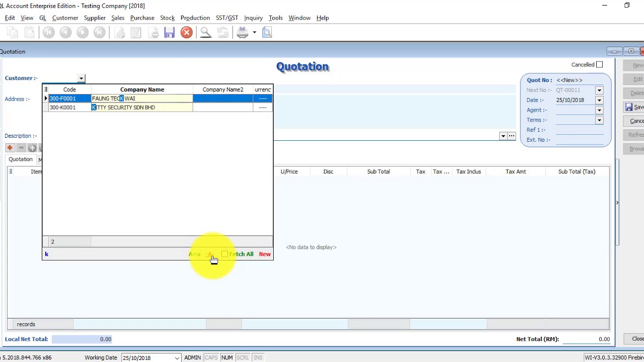The image size is (644, 362).
Task: Click the Description ellipsis button
Action: click(512, 136)
